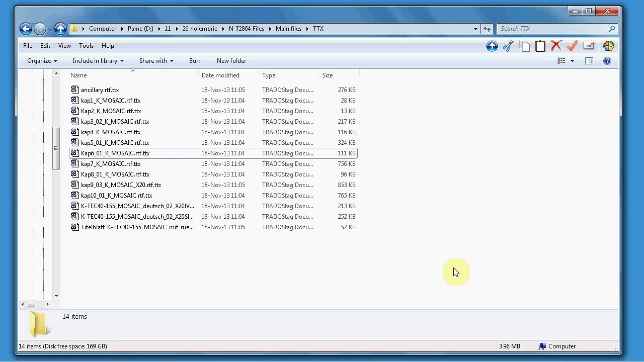Click the grayed Forward navigation arrow
The width and height of the screenshot is (644, 362).
coord(40,29)
